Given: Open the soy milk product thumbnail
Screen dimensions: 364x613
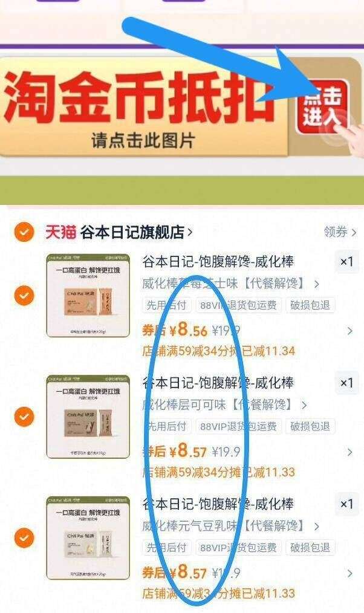Looking at the screenshot, I should click(x=88, y=538).
